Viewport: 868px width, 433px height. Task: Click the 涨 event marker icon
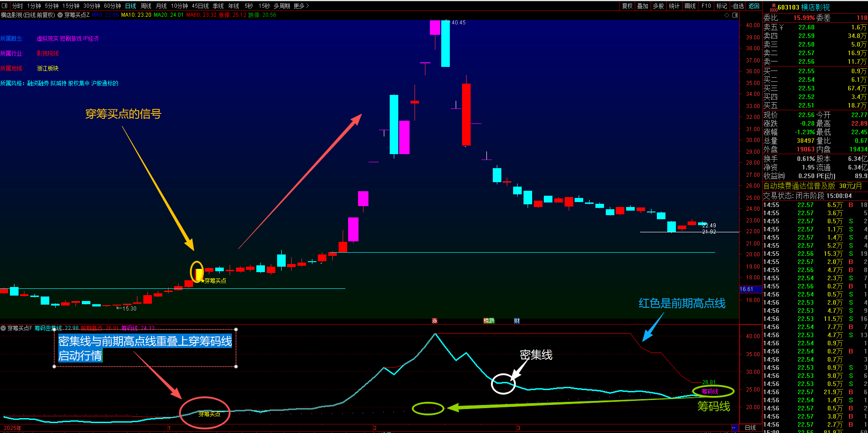[434, 321]
